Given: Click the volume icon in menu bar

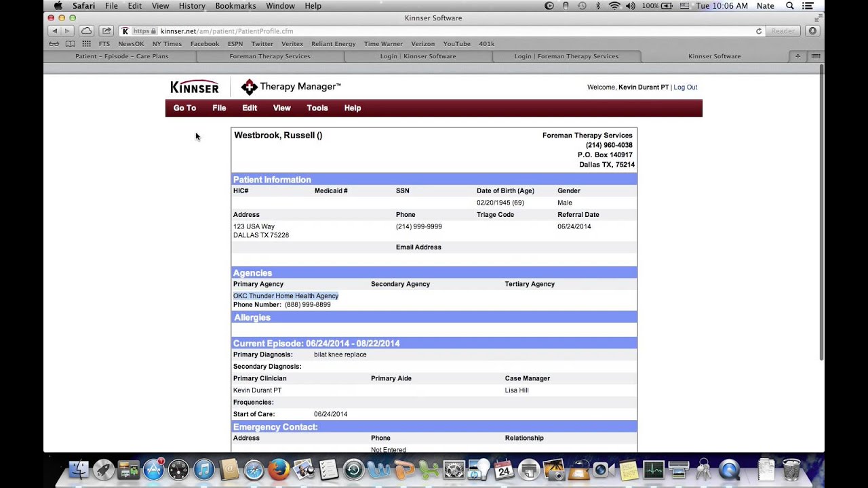Looking at the screenshot, I should (631, 6).
